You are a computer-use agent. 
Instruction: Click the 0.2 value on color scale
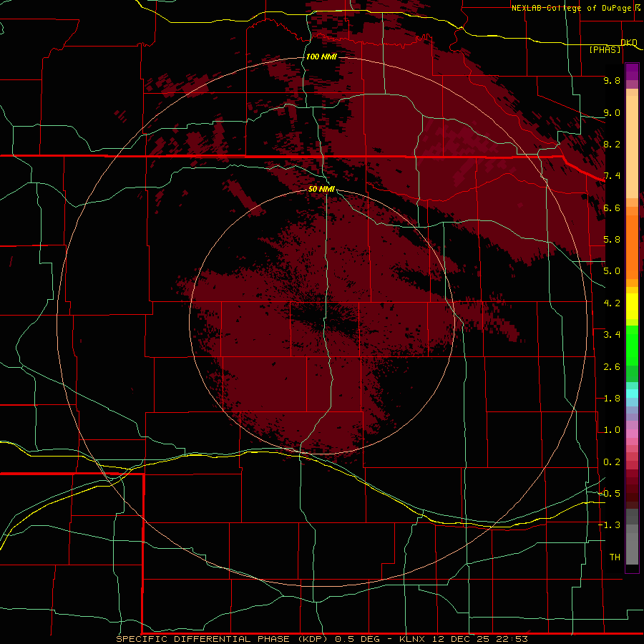click(x=612, y=462)
